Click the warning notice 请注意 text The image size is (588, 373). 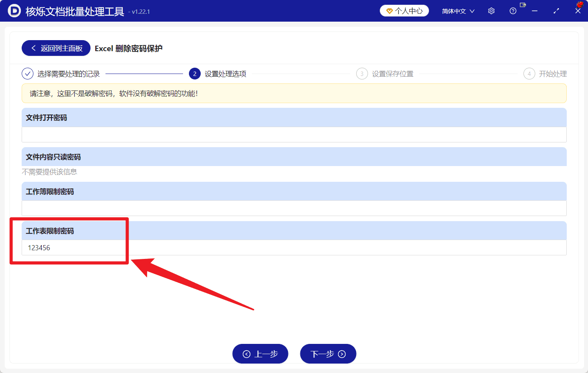[114, 94]
